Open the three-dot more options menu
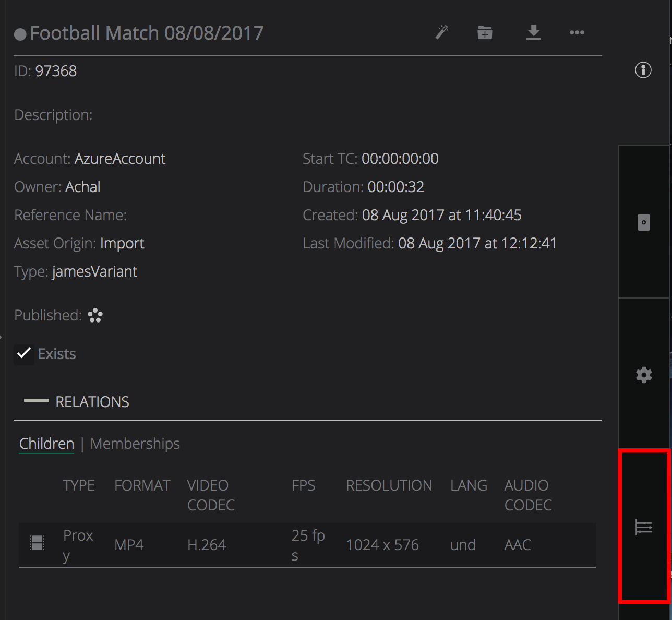 577,32
